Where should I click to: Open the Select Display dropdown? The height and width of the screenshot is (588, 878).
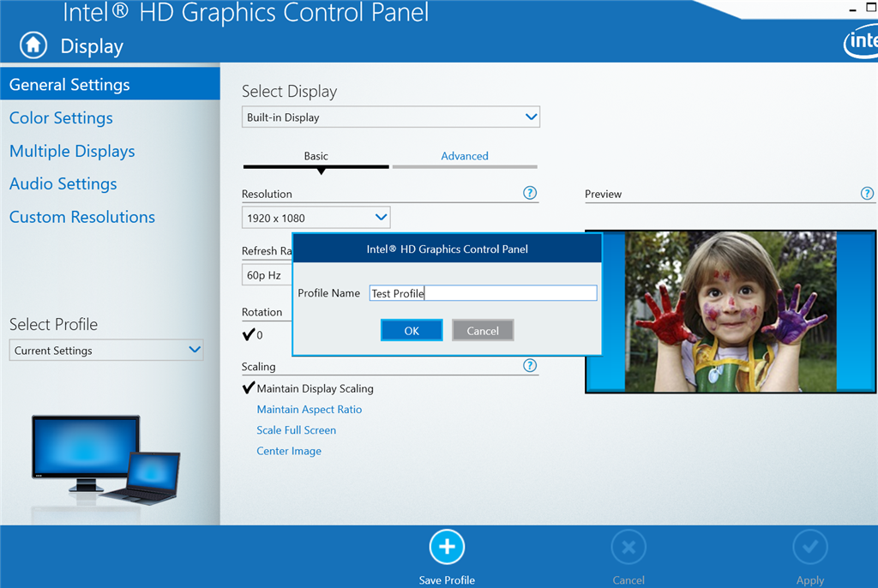(x=391, y=117)
